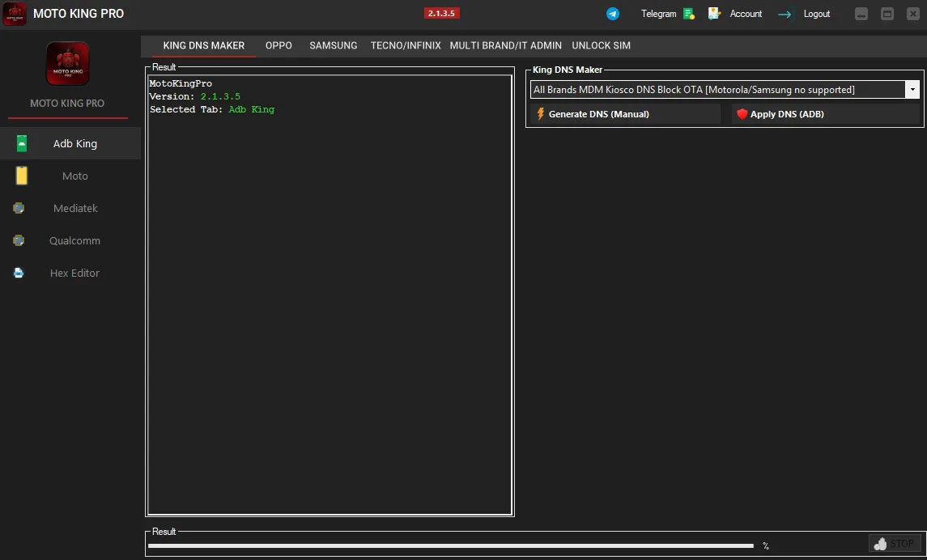Viewport: 927px width, 560px height.
Task: Click the Logout text
Action: [x=816, y=14]
